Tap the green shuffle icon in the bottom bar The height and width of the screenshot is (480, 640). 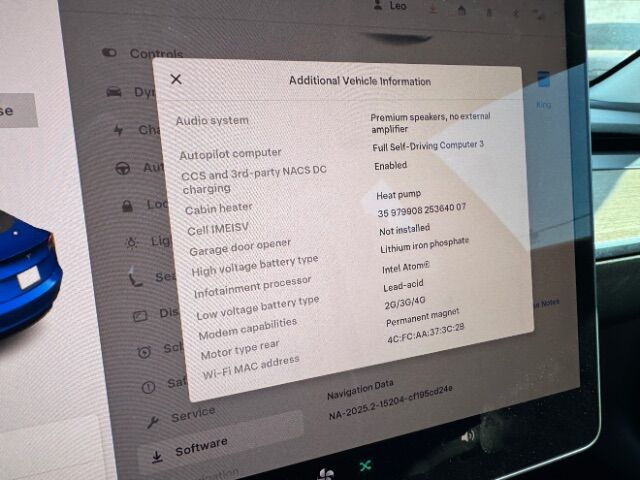pos(365,465)
